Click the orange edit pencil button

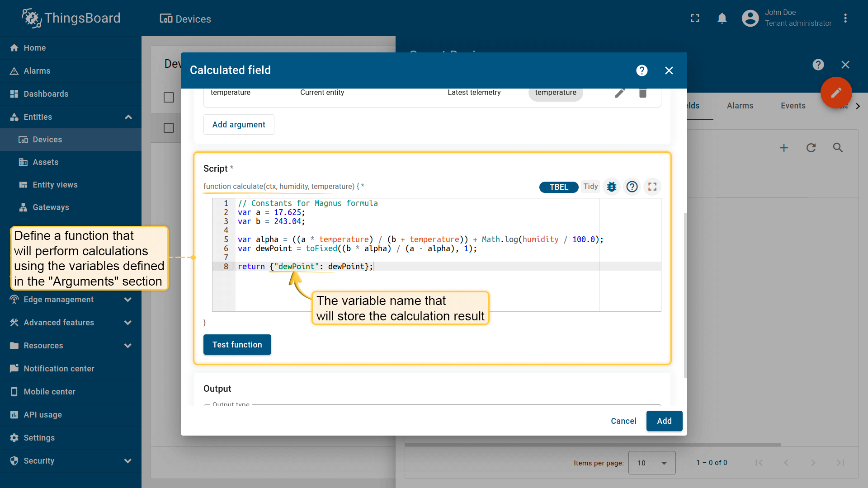click(x=836, y=93)
